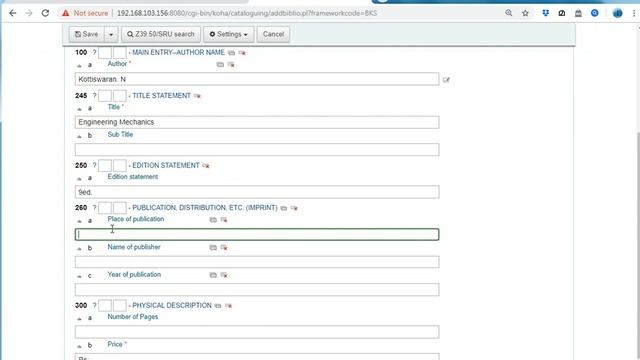640x360 pixels.
Task: Clone the Author subfield
Action: [x=220, y=64]
